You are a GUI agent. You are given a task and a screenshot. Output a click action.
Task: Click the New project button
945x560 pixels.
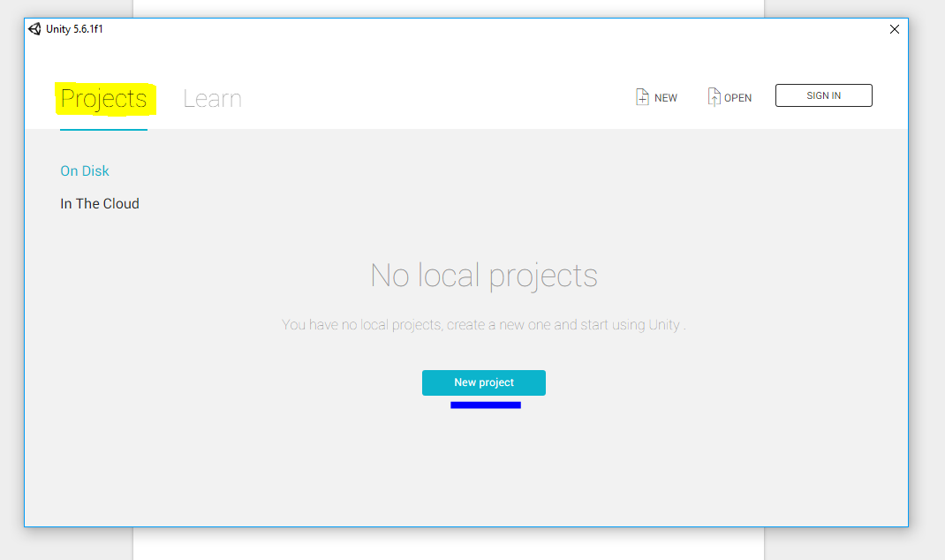pos(484,382)
